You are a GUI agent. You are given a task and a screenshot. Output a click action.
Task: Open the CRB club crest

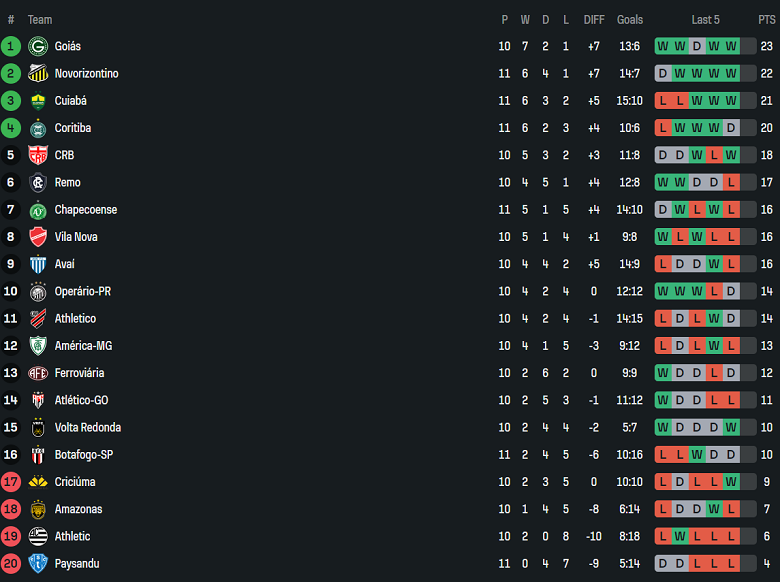(x=38, y=155)
